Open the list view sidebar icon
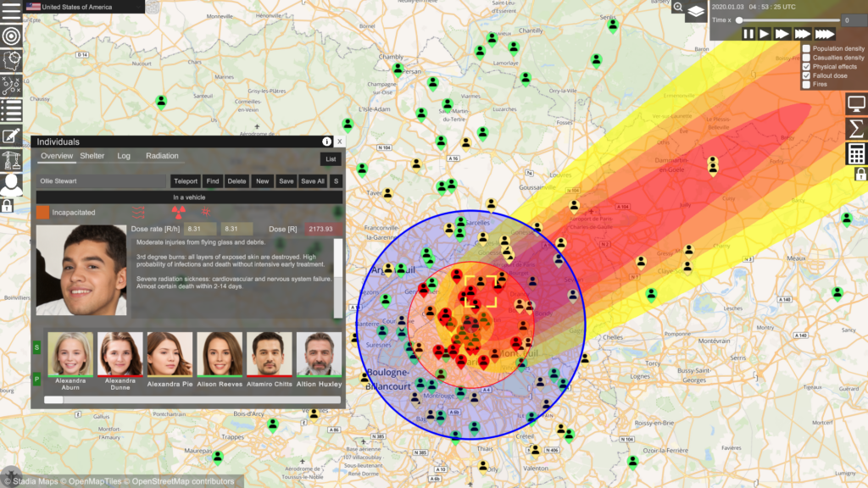Screen dimensions: 868x488 12,110
